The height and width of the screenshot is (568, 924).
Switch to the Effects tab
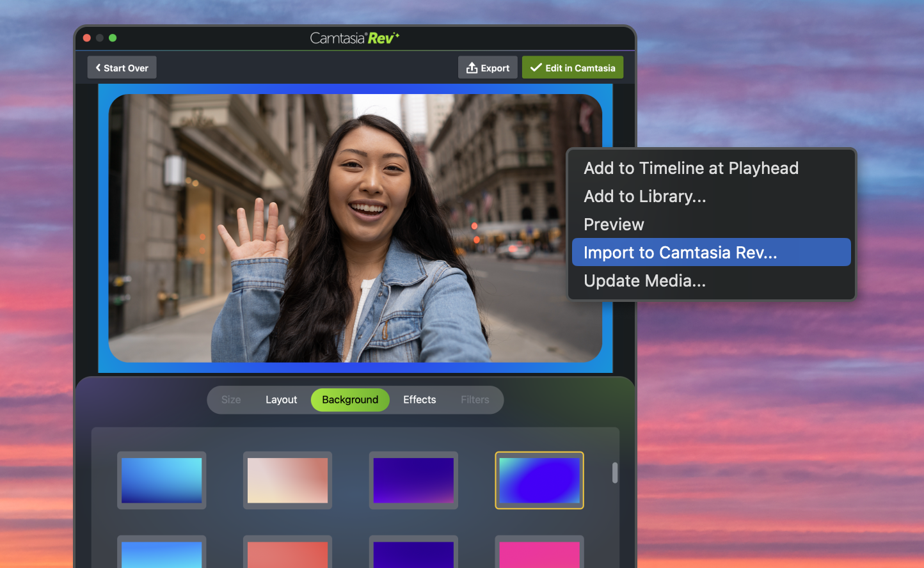point(420,400)
